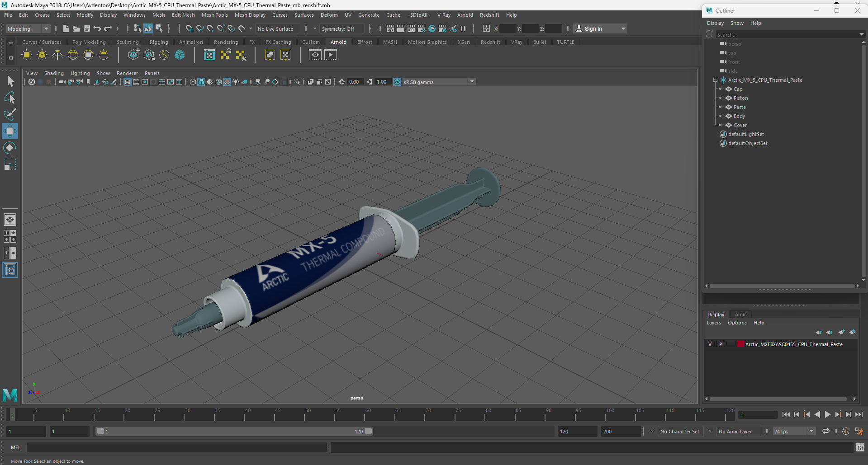Open the Mesh Tools menu
This screenshot has width=868, height=465.
(x=214, y=15)
